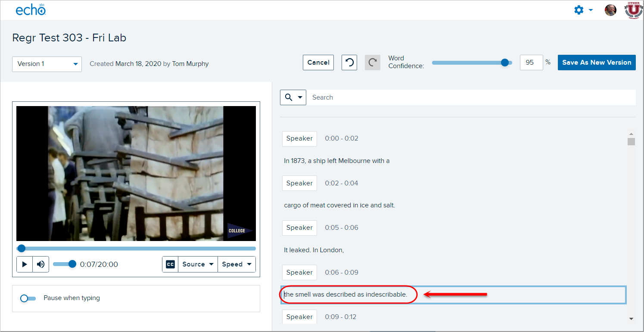
Task: Click the transcript scrollbar down arrow
Action: coord(631,319)
